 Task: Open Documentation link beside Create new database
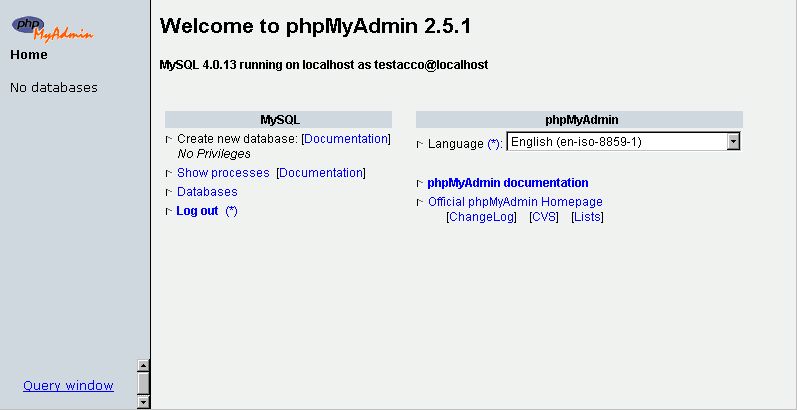[x=346, y=139]
